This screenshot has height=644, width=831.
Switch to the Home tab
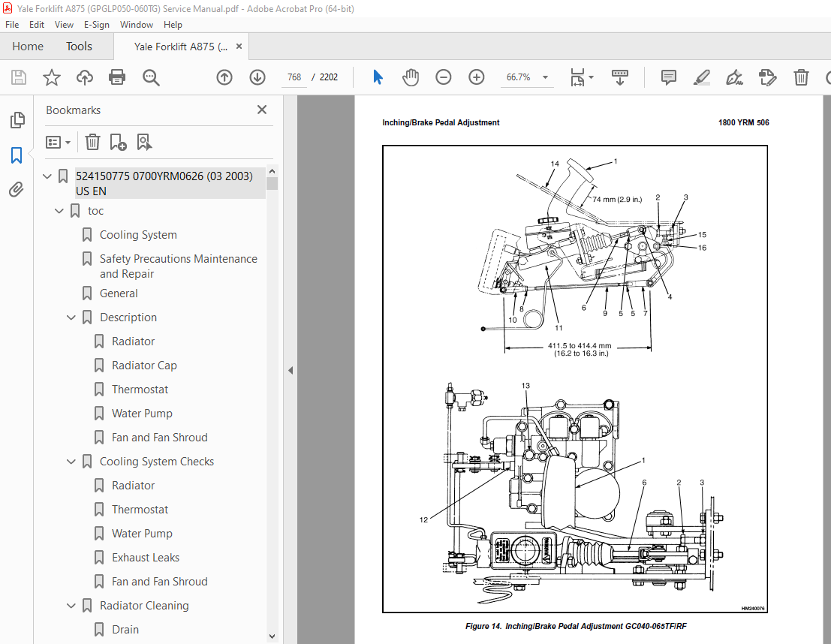pos(28,47)
